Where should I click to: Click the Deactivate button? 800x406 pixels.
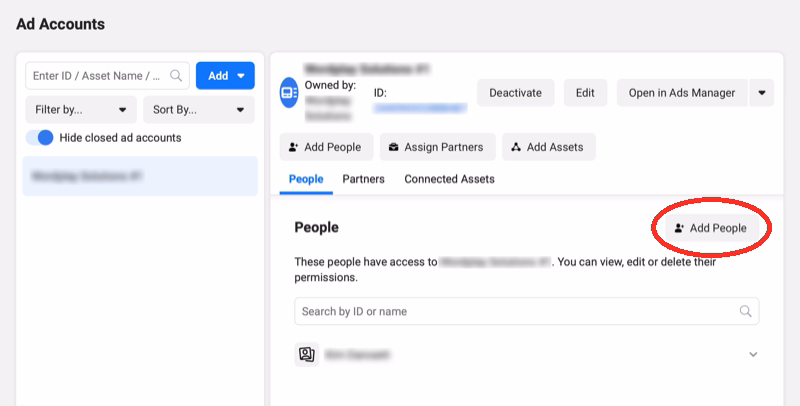coord(515,93)
